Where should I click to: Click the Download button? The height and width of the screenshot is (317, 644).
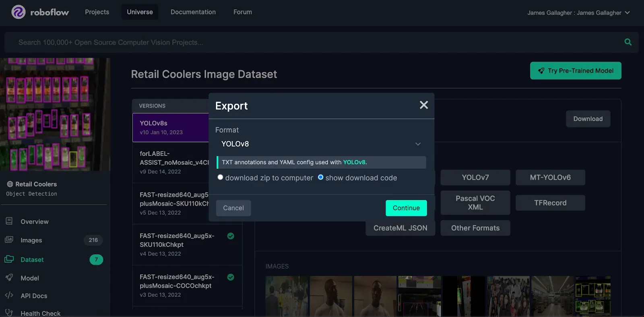[x=588, y=119]
